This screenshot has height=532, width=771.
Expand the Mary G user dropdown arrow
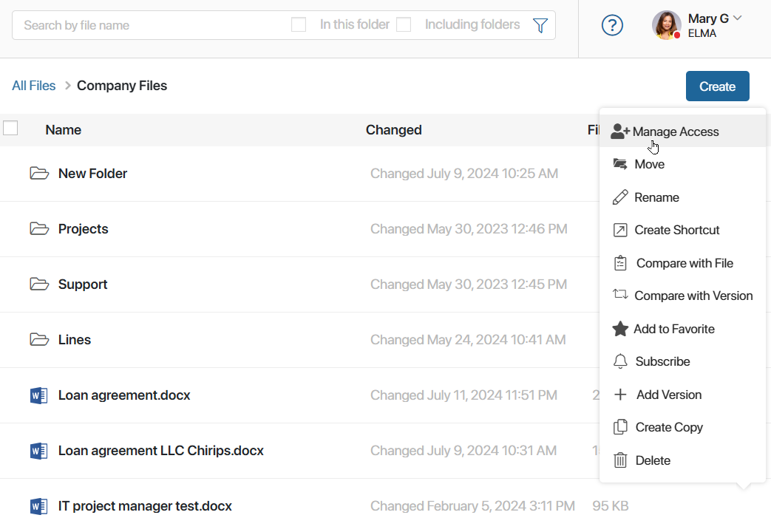pos(737,18)
